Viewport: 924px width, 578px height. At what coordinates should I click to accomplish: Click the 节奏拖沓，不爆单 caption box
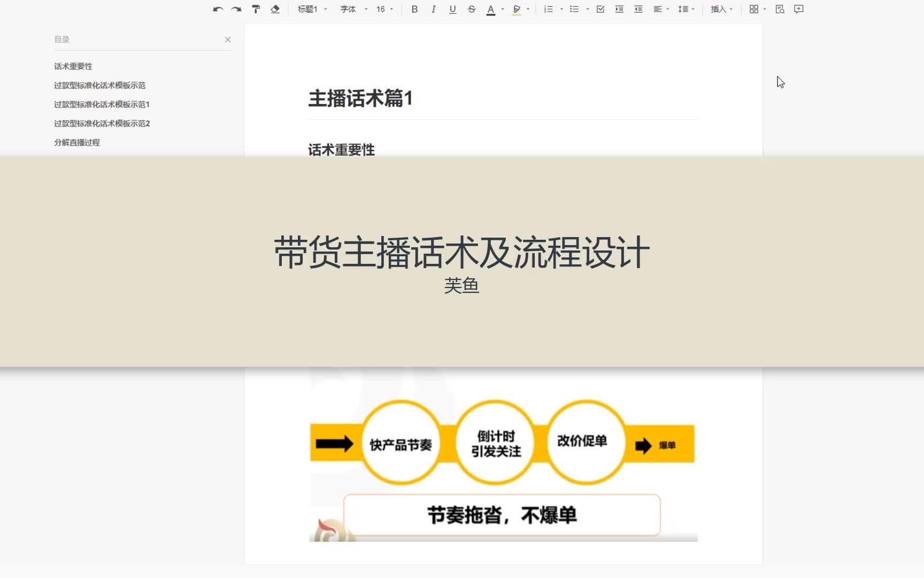(x=502, y=515)
